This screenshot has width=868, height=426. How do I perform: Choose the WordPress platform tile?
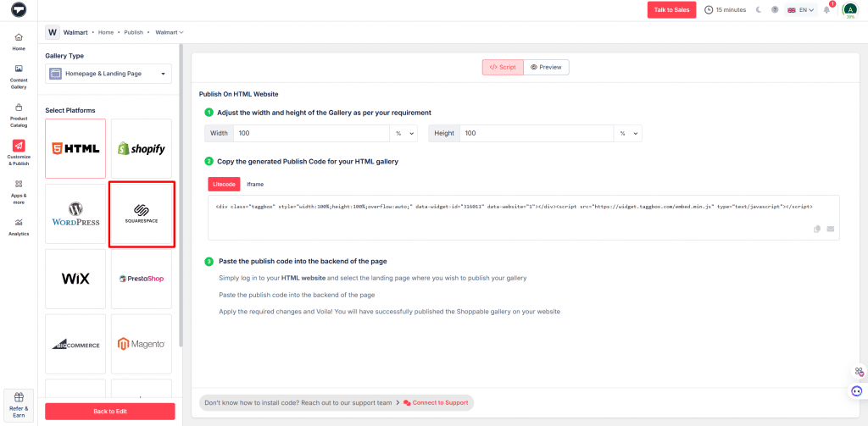point(75,215)
